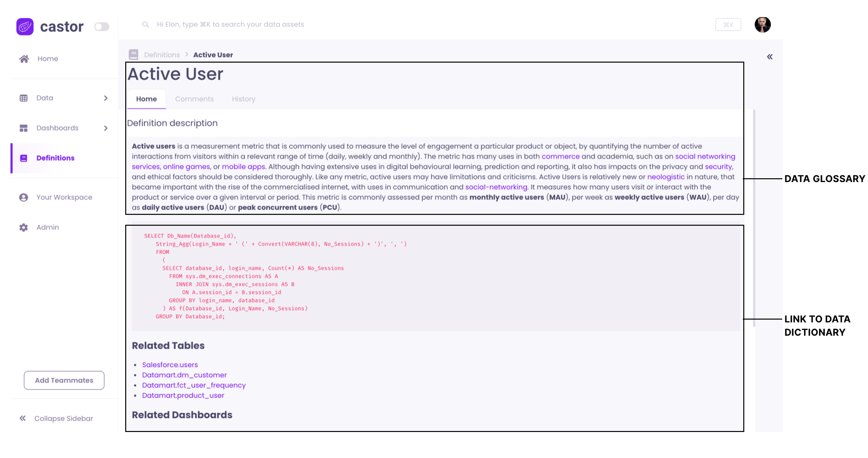Click the Castor logo
This screenshot has width=868, height=458.
click(x=25, y=27)
